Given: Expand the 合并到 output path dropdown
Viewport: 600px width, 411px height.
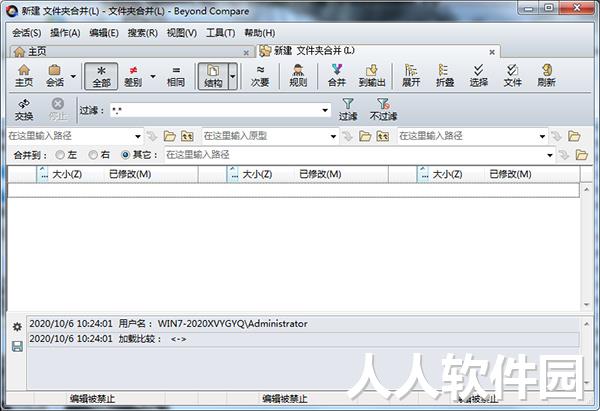Looking at the screenshot, I should click(x=550, y=155).
